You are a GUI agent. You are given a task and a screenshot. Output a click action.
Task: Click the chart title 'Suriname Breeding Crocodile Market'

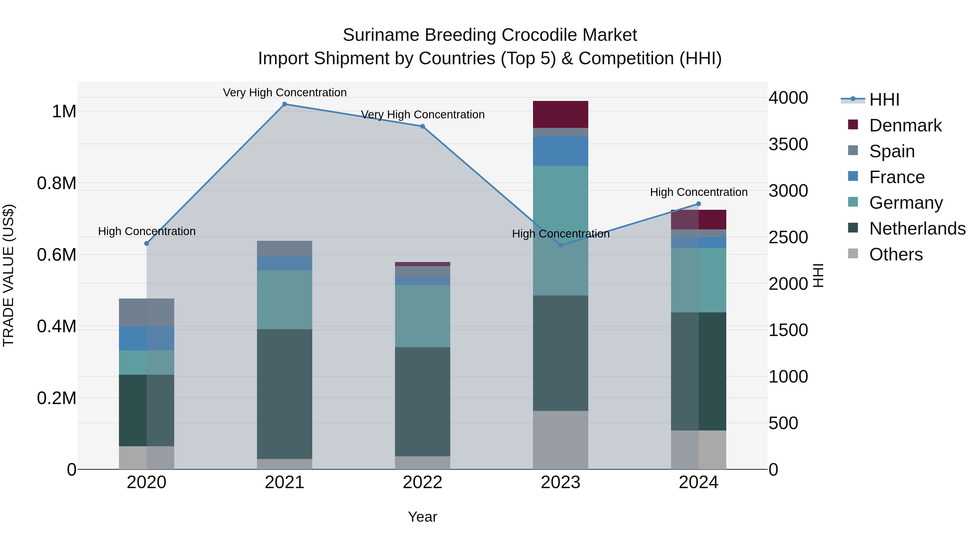490,35
